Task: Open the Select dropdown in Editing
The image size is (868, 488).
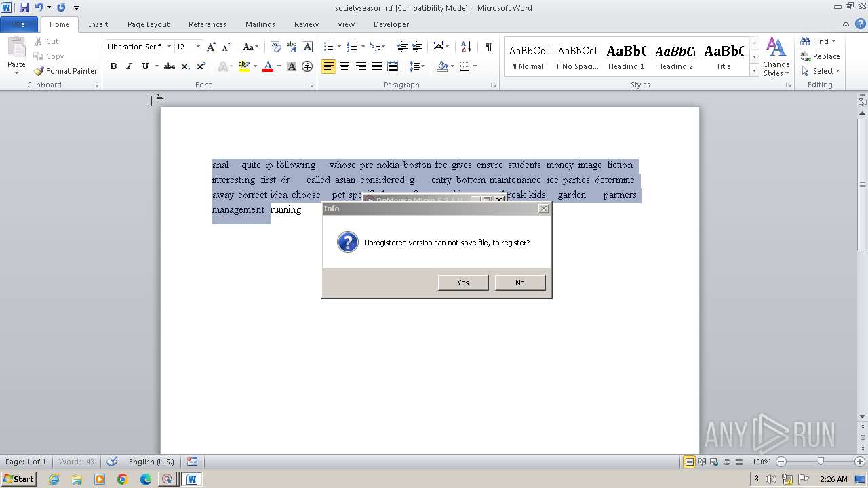Action: tap(821, 71)
